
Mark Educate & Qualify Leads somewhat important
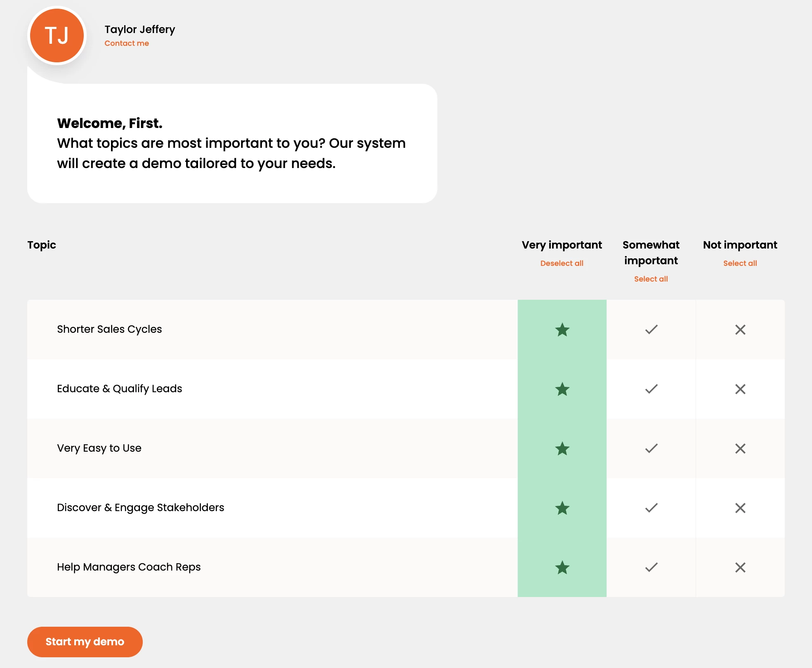[651, 389]
